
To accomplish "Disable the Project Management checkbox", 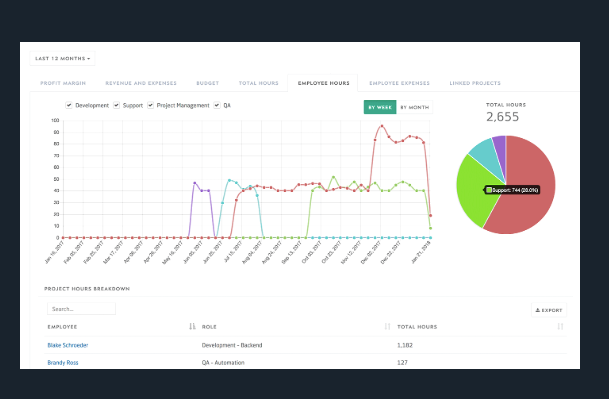I will pyautogui.click(x=150, y=105).
